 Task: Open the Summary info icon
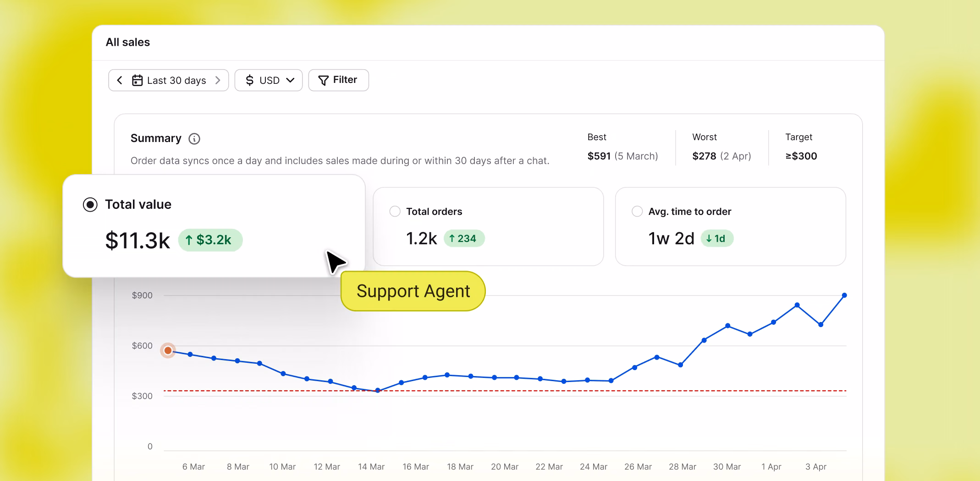(194, 139)
